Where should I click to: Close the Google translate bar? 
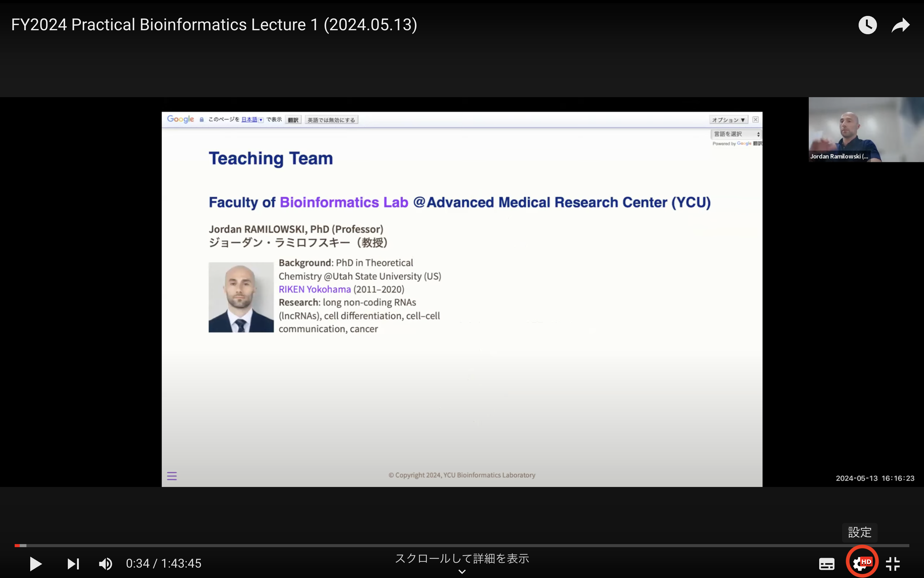pos(755,120)
